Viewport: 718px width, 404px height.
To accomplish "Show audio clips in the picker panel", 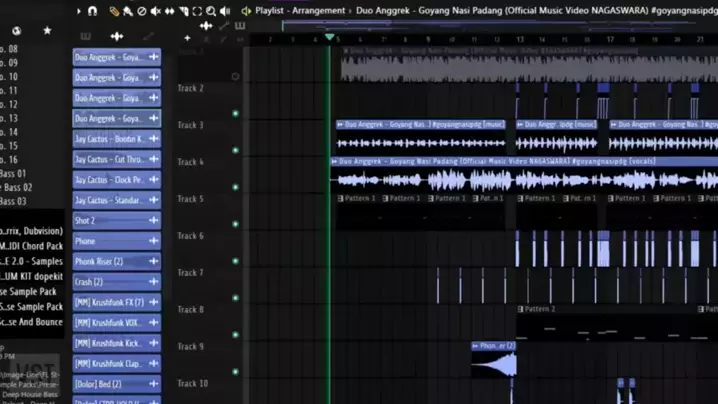I will coord(116,37).
